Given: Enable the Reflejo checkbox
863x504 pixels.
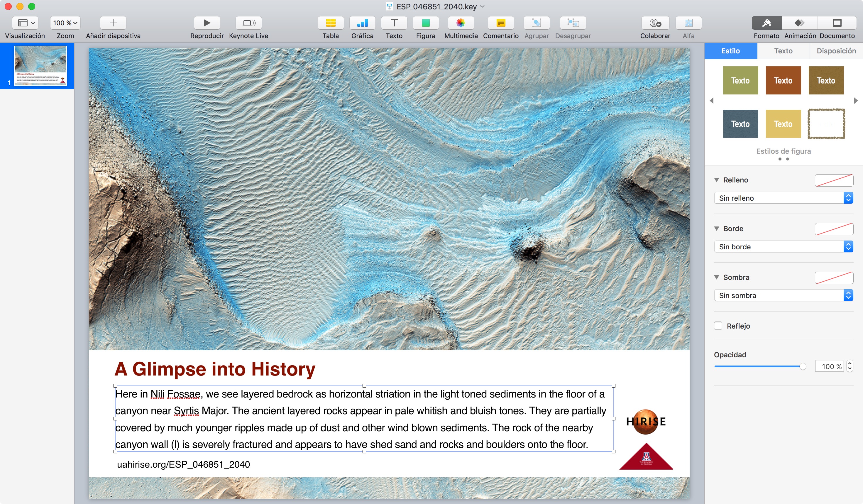Looking at the screenshot, I should (718, 326).
